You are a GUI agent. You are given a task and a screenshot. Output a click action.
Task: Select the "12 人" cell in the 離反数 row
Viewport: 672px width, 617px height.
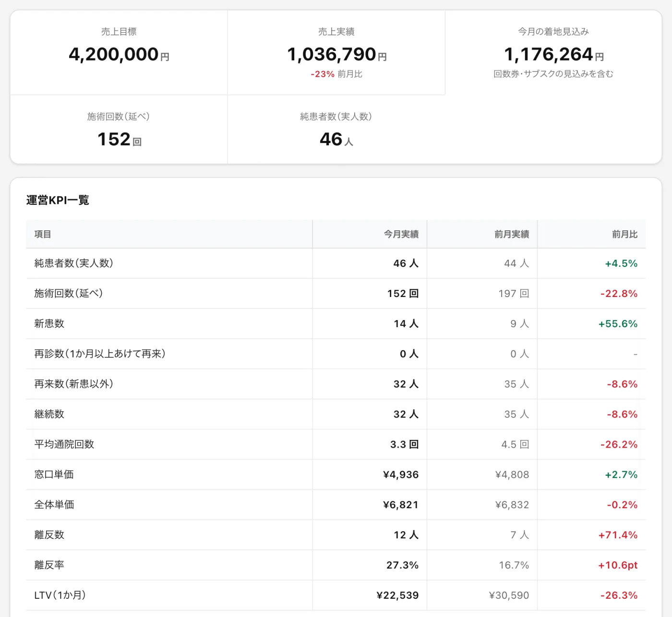click(406, 535)
